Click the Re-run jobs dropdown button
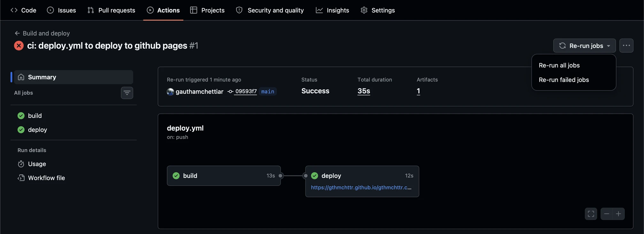 click(585, 46)
